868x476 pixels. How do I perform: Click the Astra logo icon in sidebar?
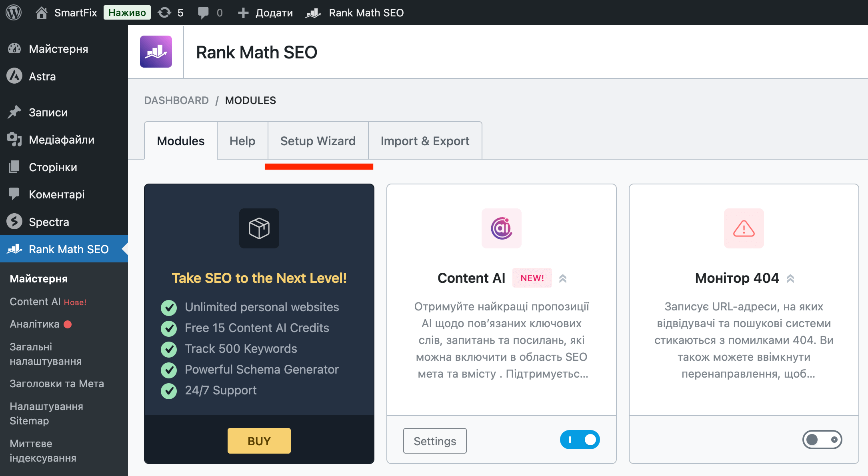[x=14, y=76]
